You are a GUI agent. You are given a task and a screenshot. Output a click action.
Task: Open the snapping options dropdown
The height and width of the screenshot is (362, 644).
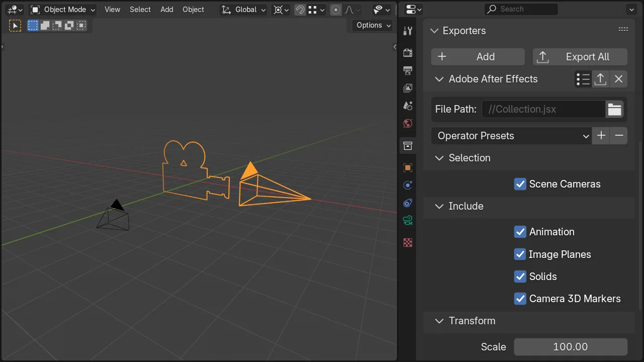point(316,10)
